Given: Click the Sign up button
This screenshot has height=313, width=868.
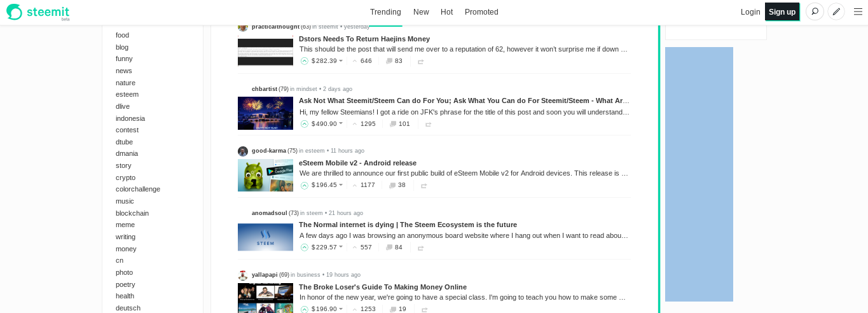Looking at the screenshot, I should (x=782, y=11).
